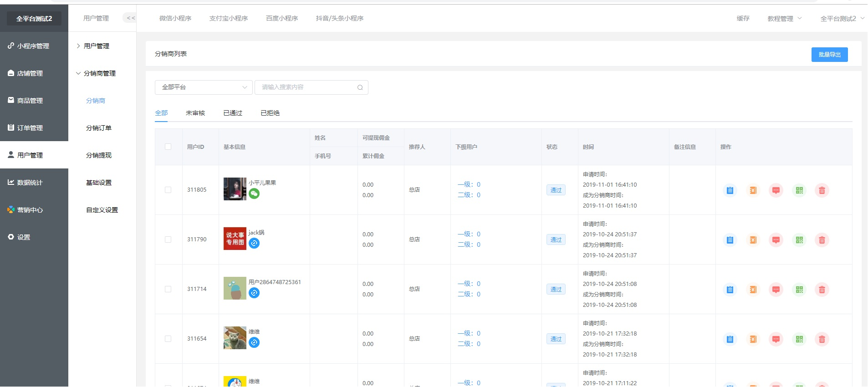This screenshot has height=387, width=868.
Task: Open 支付宝小程序 top navigation tab
Action: pyautogui.click(x=229, y=18)
